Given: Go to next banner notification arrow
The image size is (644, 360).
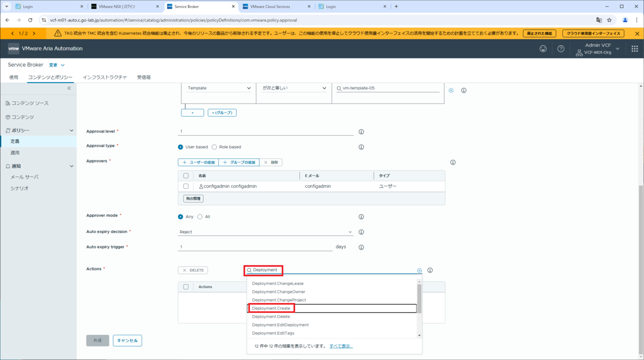Looking at the screenshot, I should point(34,33).
